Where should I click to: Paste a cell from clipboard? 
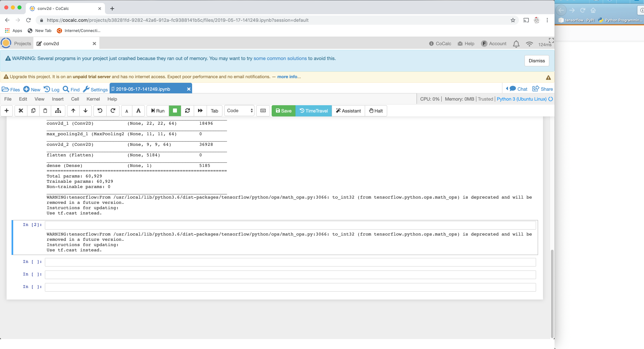click(x=45, y=111)
